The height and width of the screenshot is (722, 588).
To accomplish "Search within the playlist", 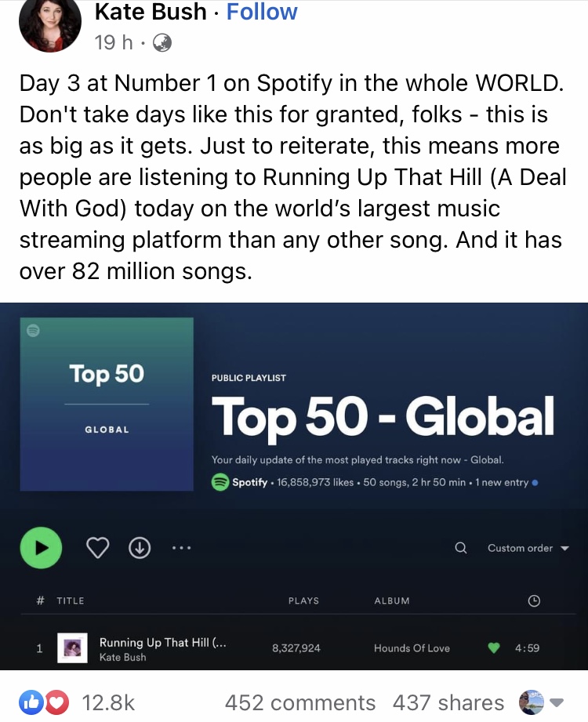I will point(461,548).
